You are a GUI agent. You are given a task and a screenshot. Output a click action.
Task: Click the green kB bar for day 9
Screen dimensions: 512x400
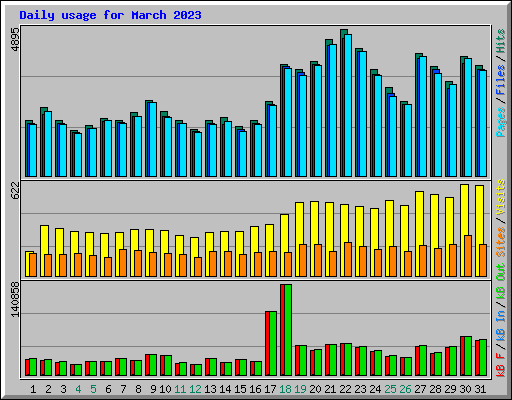pos(153,365)
